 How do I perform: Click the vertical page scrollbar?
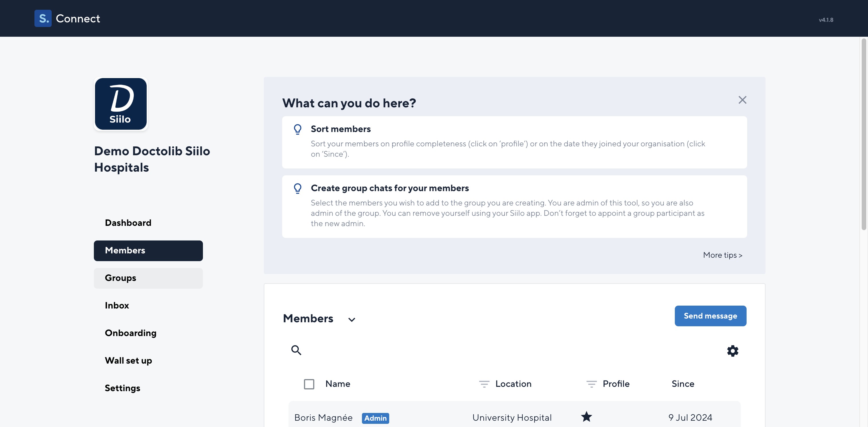point(864,135)
